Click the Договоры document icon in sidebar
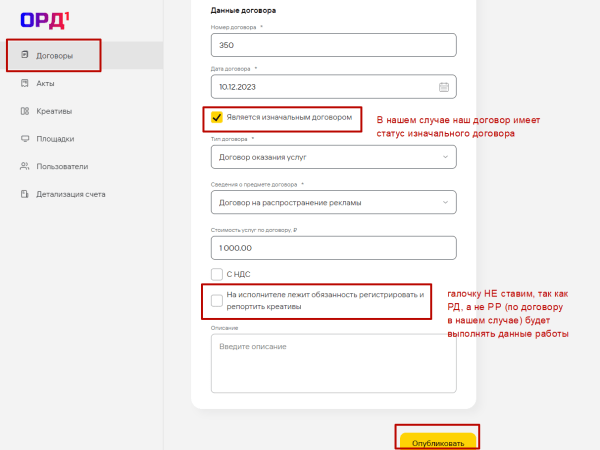Image resolution: width=600 pixels, height=450 pixels. (x=24, y=56)
